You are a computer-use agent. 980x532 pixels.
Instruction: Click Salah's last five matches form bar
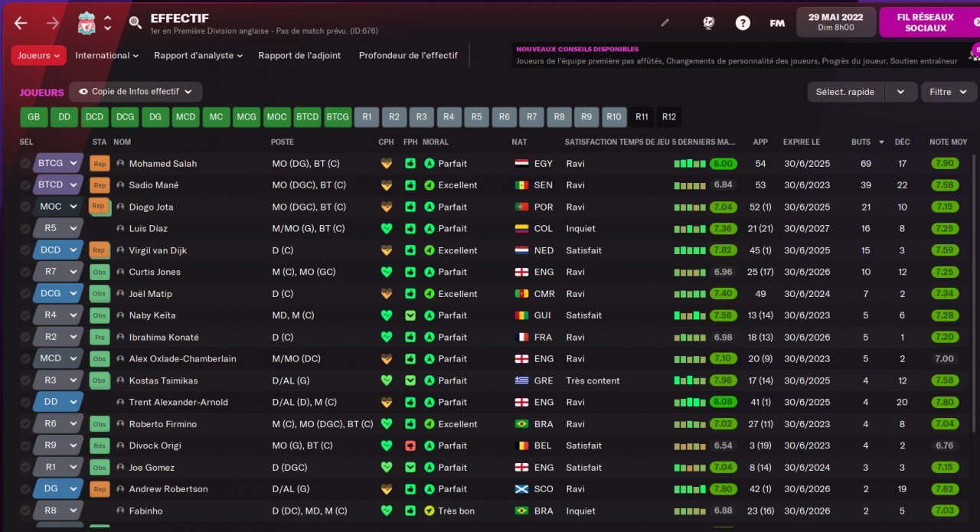pos(690,164)
